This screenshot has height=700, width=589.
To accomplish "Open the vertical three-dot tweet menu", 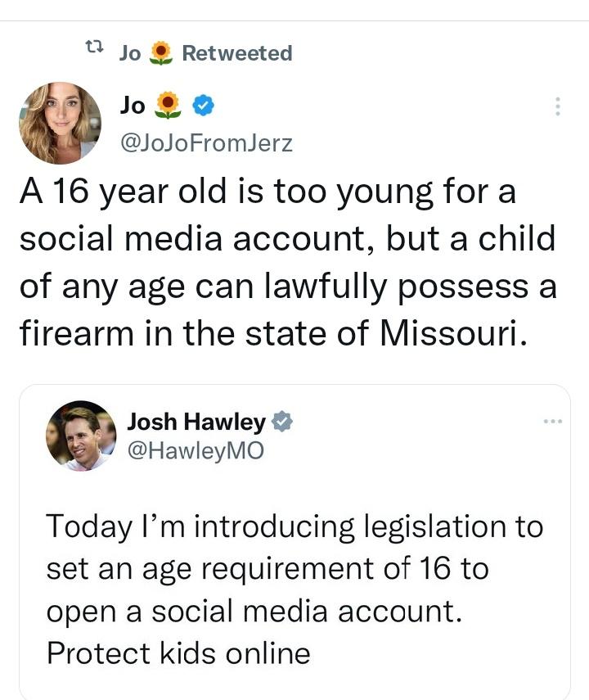I will point(558,106).
